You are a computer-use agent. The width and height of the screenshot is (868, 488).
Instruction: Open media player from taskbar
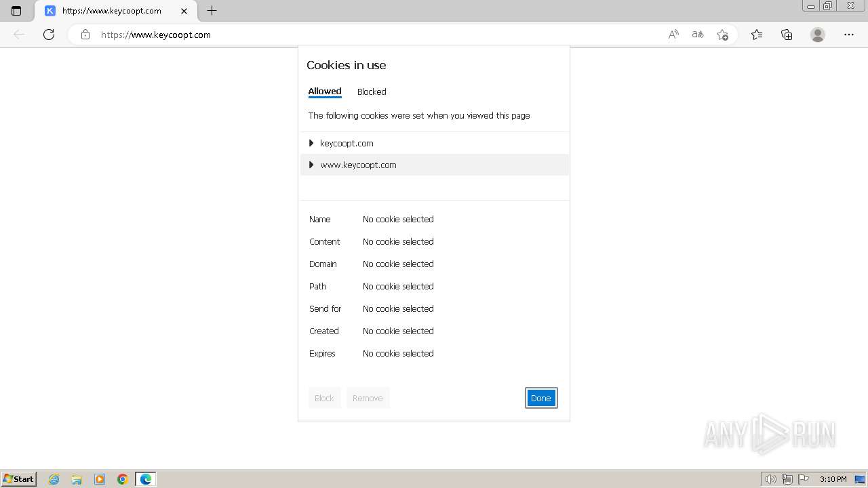(x=100, y=479)
